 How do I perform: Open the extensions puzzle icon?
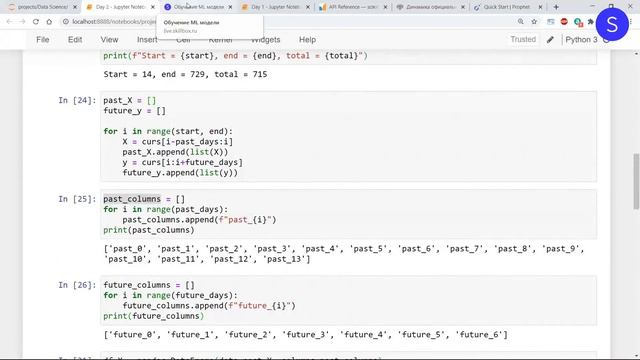pyautogui.click(x=591, y=22)
